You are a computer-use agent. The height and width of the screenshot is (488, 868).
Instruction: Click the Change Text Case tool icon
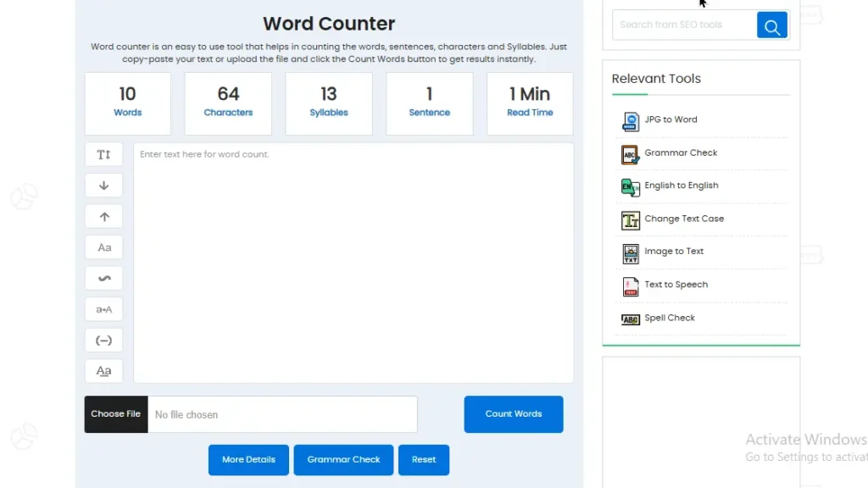pos(630,220)
